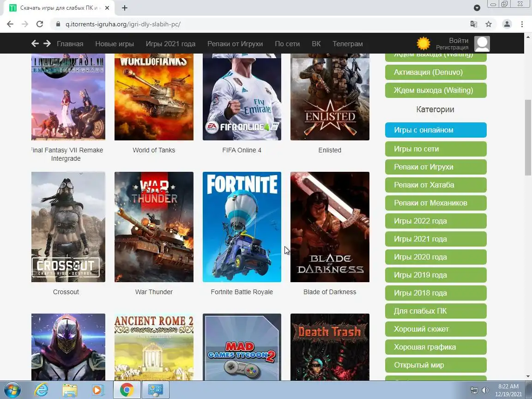
Task: Select По сети menu item
Action: (x=287, y=44)
